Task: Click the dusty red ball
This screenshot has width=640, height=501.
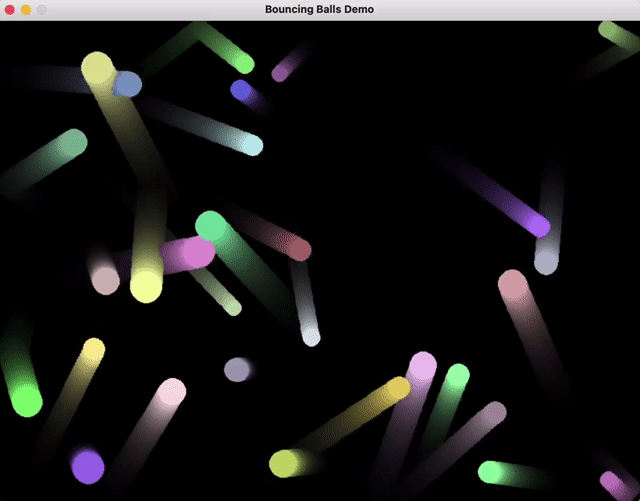Action: point(299,247)
